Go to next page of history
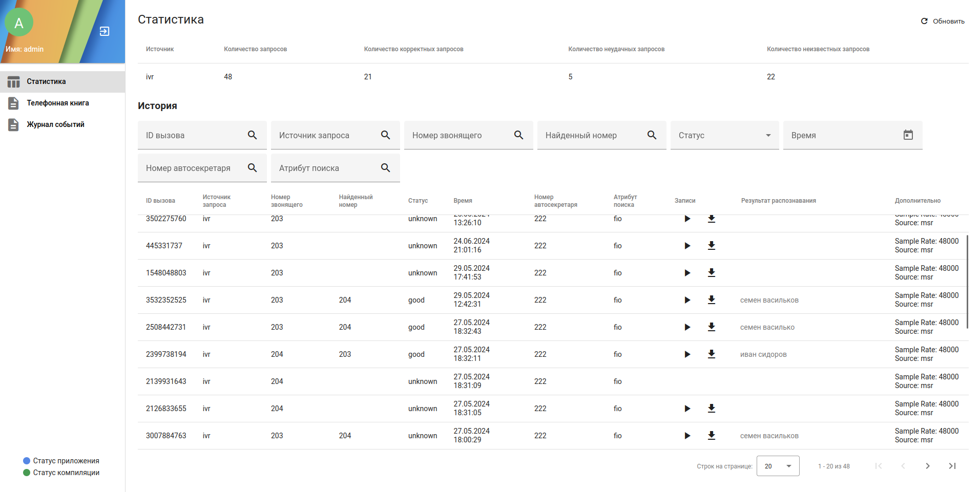 [927, 466]
